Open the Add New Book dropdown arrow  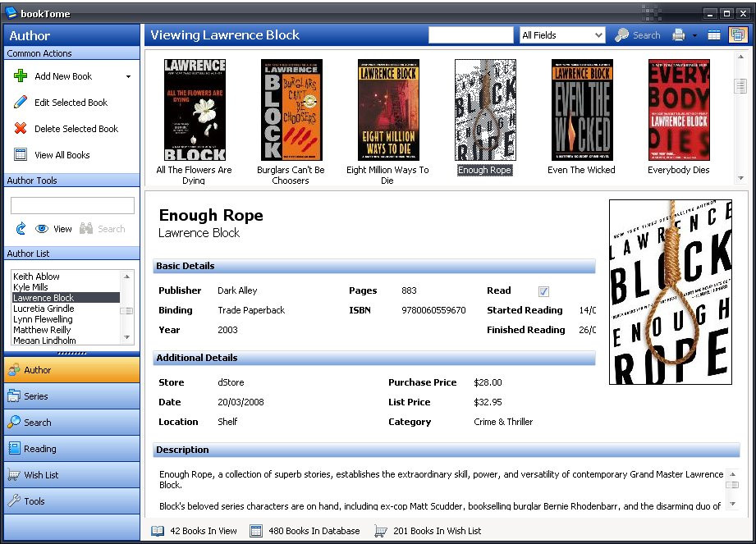(x=128, y=76)
